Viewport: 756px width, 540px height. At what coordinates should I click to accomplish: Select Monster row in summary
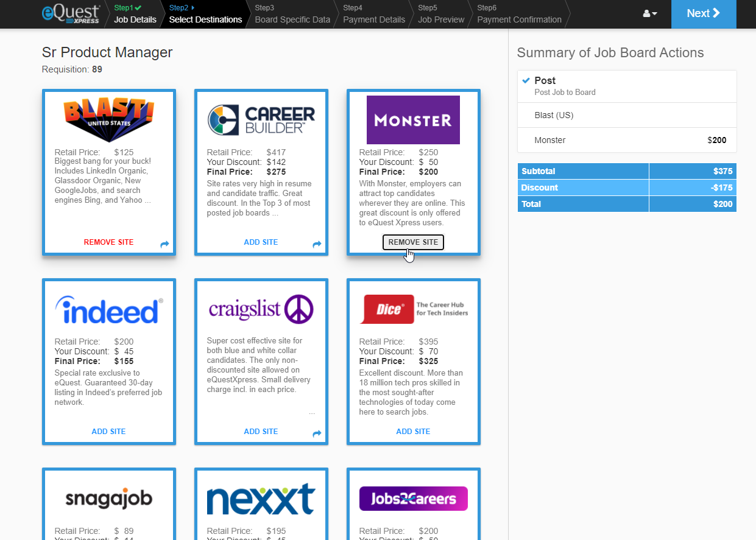[x=627, y=140]
